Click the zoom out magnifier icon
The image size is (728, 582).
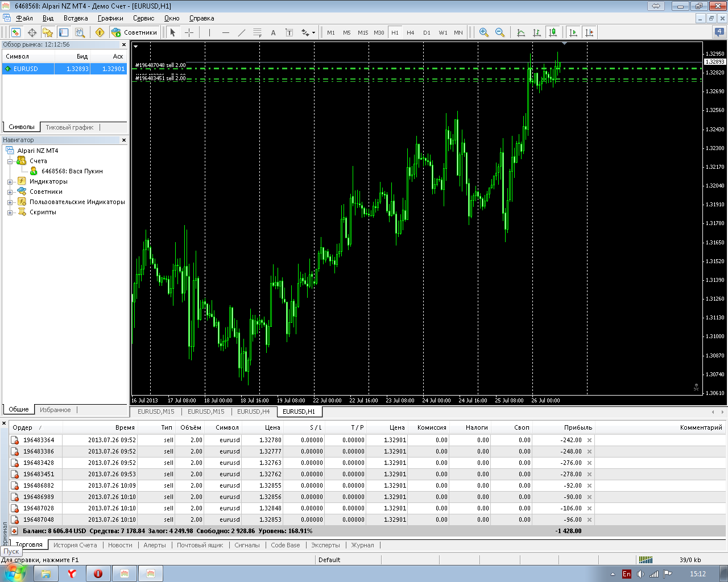(500, 32)
